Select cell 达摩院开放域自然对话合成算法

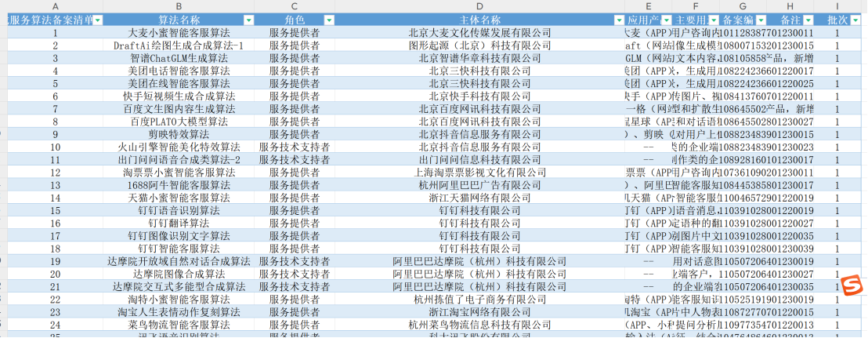tap(179, 261)
